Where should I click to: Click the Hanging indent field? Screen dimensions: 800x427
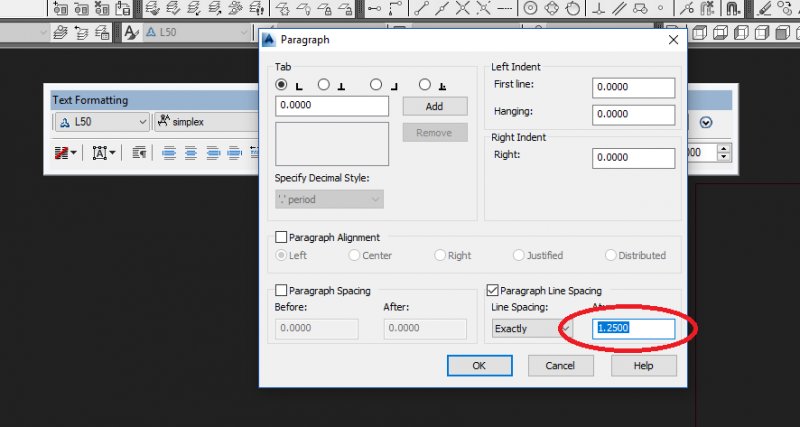click(x=634, y=114)
